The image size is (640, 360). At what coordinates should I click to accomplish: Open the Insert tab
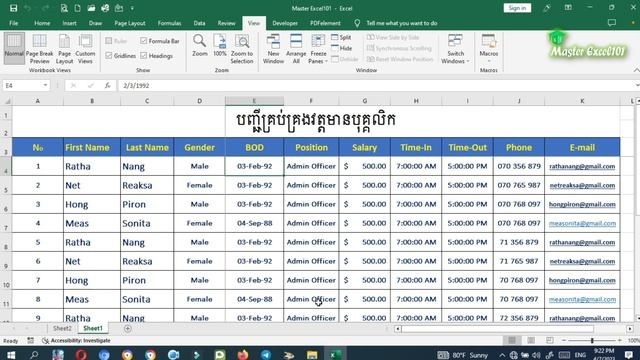pos(69,23)
